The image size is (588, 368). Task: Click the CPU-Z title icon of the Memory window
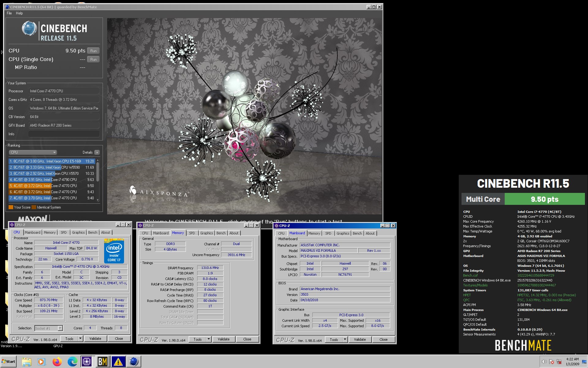click(141, 225)
